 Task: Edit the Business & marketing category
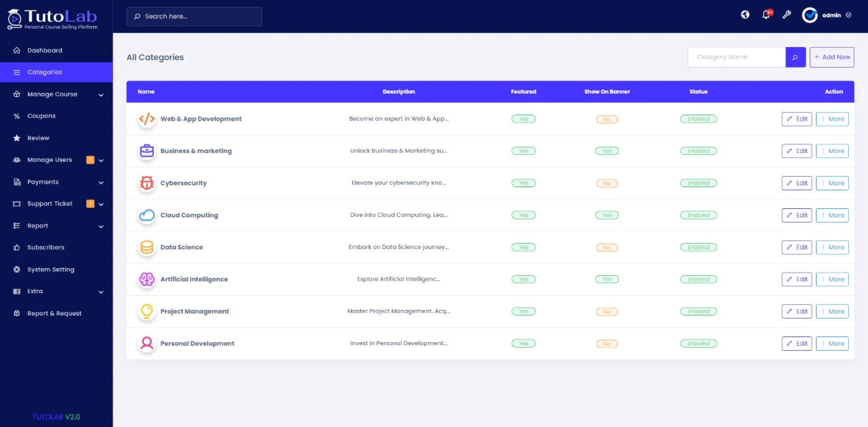(797, 151)
